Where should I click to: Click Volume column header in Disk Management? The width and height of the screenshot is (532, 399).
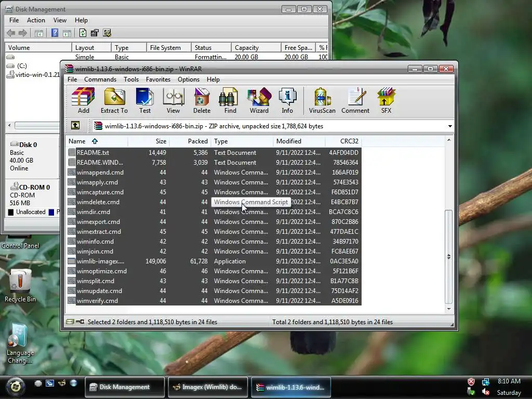pos(38,47)
